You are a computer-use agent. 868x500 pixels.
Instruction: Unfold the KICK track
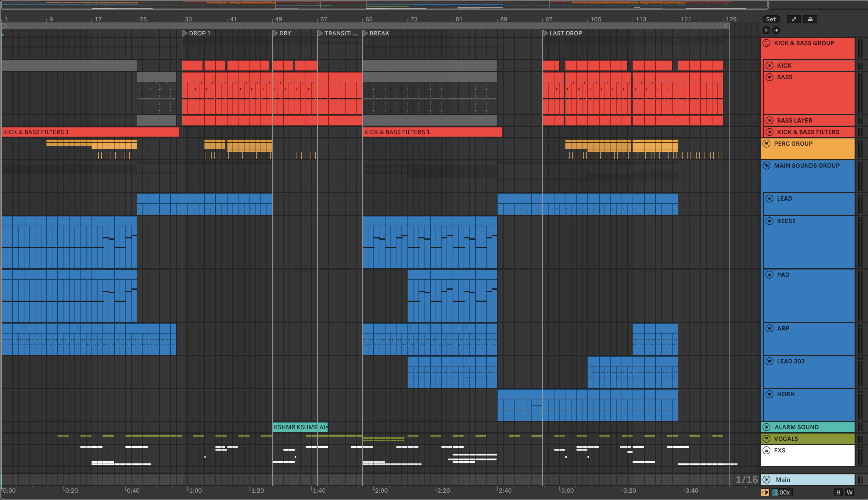(x=769, y=66)
